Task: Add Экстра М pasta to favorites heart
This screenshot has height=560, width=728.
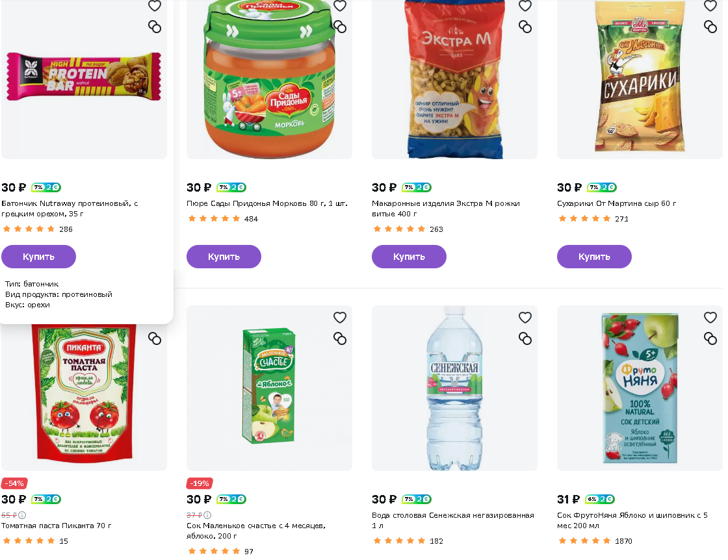Action: pos(525,5)
